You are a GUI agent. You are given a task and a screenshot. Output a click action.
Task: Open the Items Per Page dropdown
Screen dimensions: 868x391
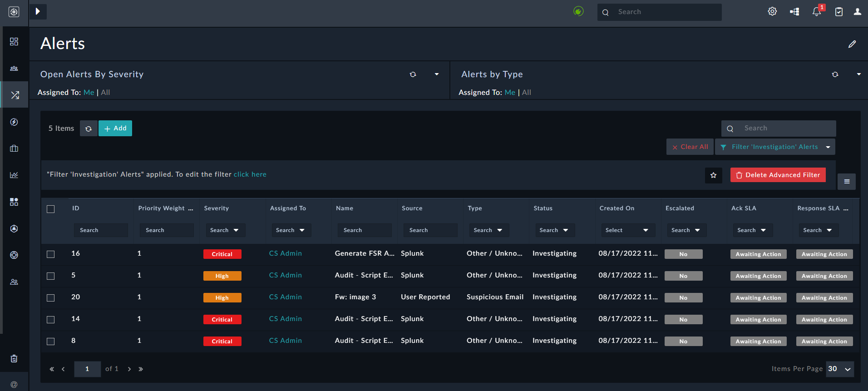(840, 369)
